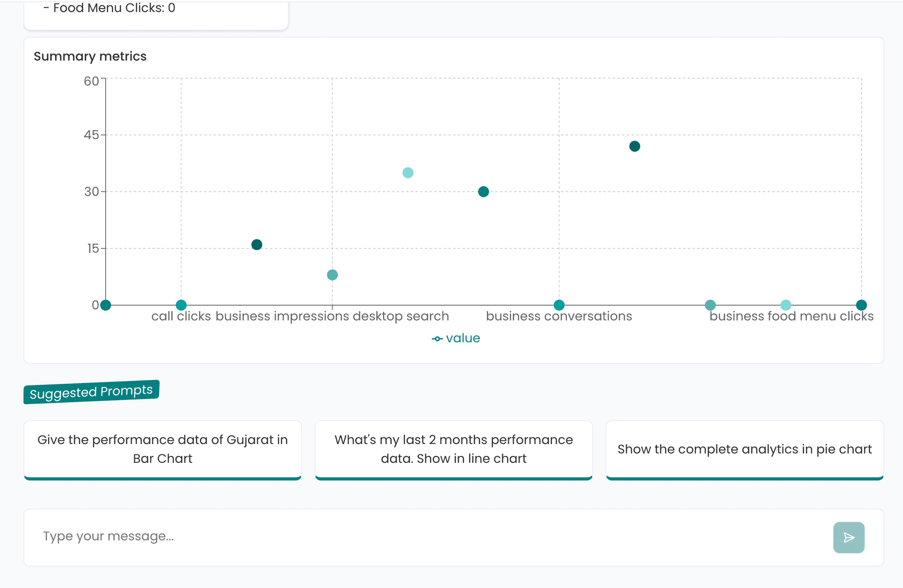Click the muted teal data point near 8

coord(333,275)
